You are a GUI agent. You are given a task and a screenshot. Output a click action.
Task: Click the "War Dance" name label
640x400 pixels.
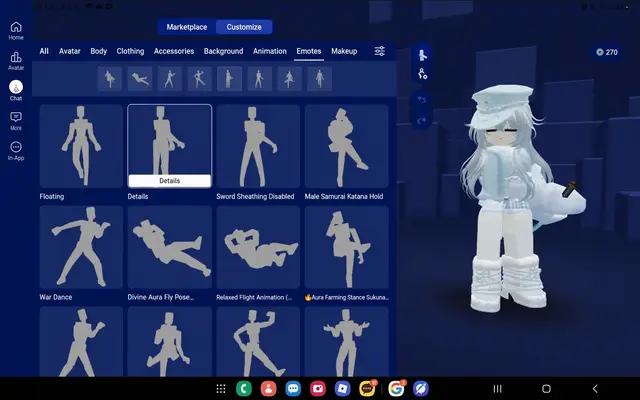pyautogui.click(x=56, y=297)
